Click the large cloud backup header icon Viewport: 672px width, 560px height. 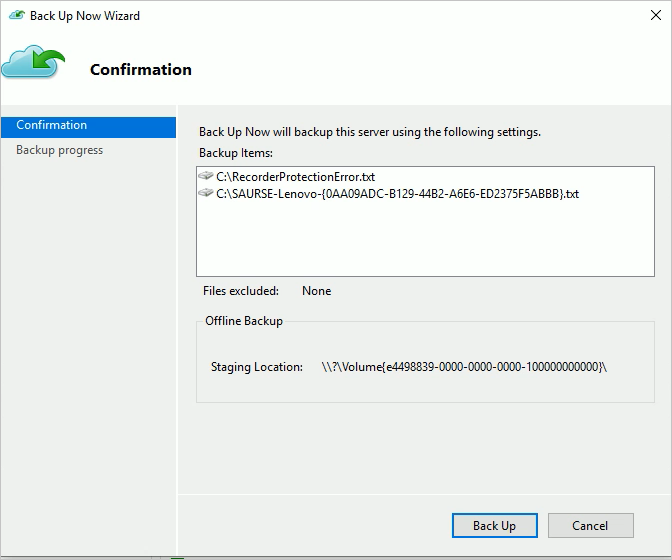click(33, 62)
